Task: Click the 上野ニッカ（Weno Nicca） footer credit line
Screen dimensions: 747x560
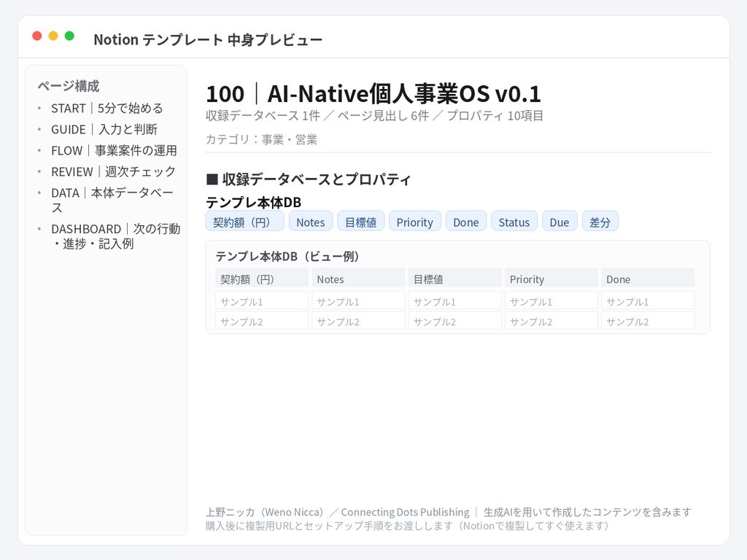Action: (449, 512)
